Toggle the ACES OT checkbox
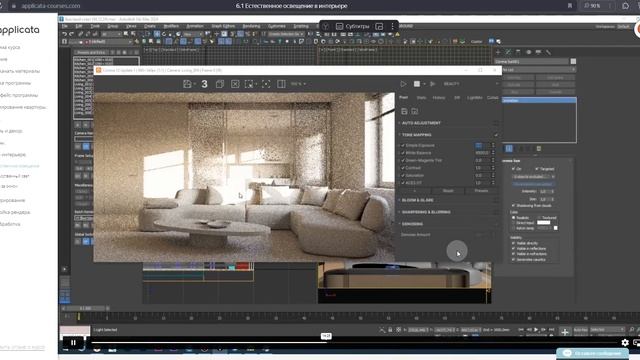This screenshot has height=360, width=640. (403, 183)
